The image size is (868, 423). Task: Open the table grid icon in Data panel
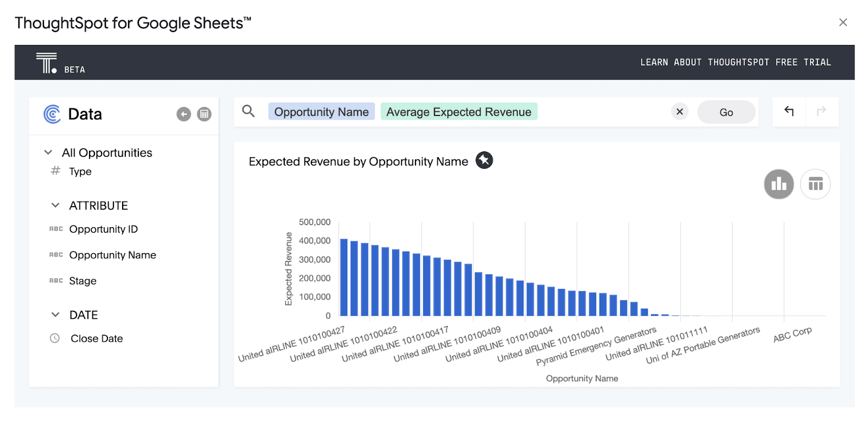(204, 114)
